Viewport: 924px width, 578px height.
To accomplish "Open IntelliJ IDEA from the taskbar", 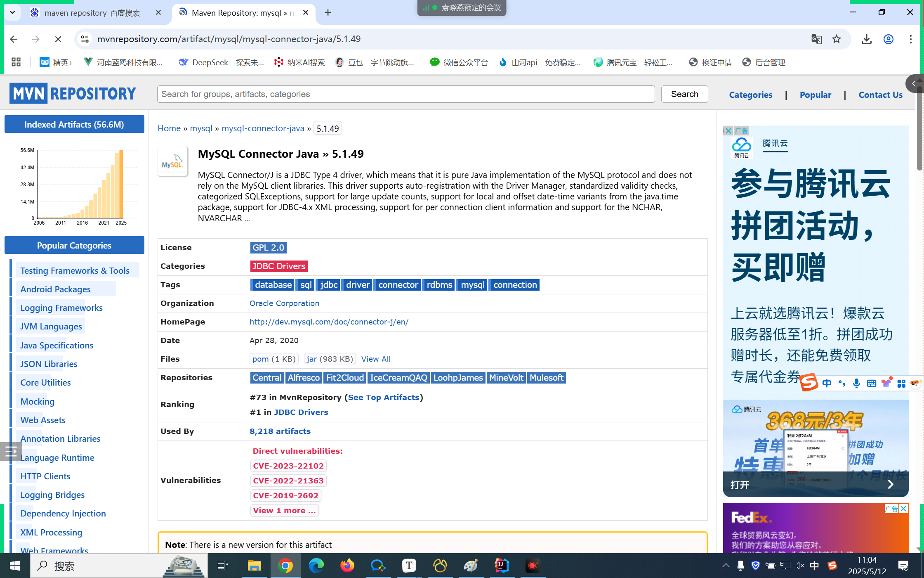I will (502, 565).
